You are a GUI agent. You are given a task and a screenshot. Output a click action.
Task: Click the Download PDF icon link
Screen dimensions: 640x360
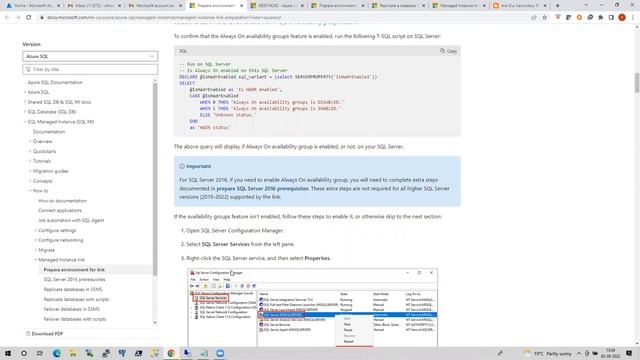click(44, 334)
